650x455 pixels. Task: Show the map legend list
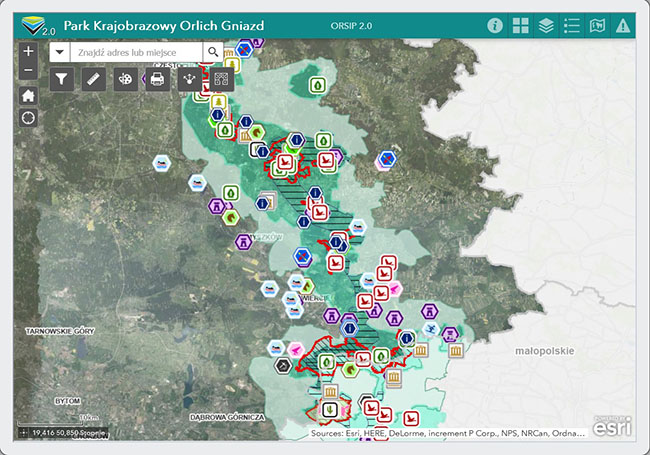572,25
